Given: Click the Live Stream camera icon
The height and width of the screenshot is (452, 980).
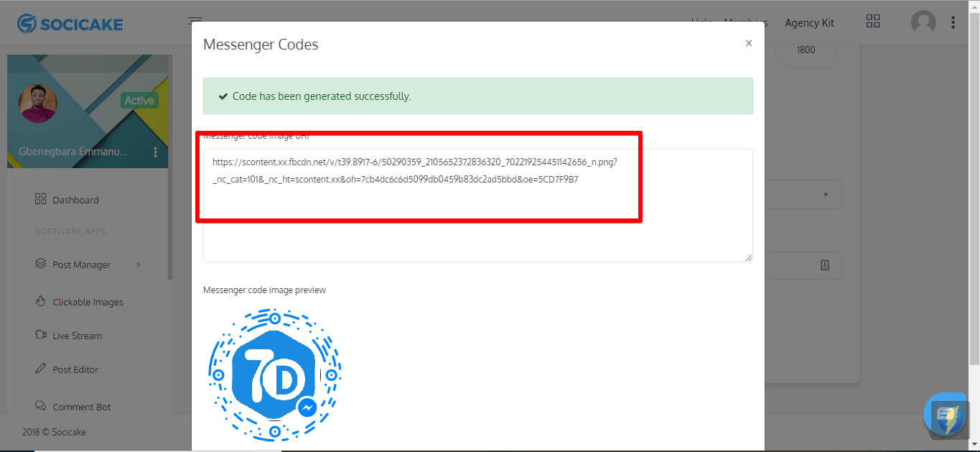Looking at the screenshot, I should [40, 335].
